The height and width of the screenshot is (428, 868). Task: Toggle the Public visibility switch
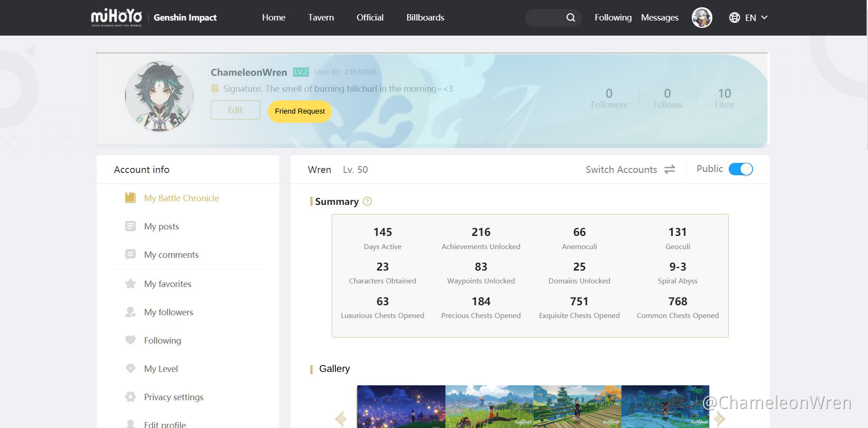pyautogui.click(x=740, y=169)
